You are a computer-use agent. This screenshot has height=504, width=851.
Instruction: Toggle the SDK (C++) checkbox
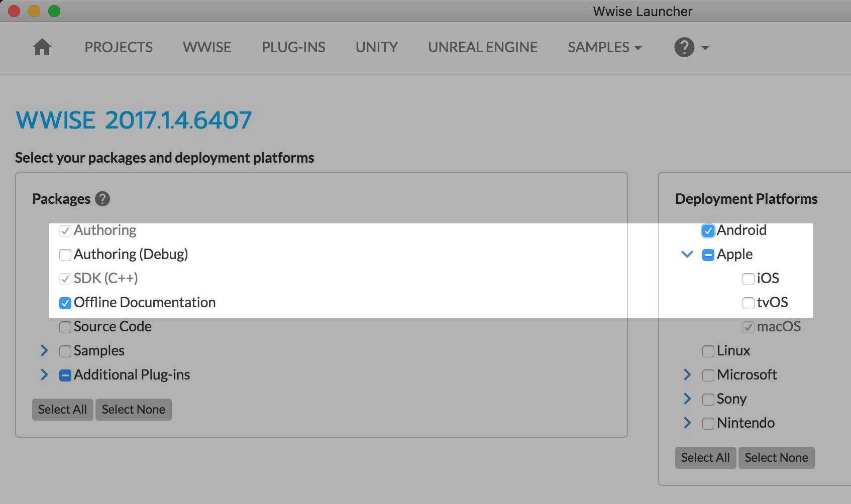click(65, 279)
